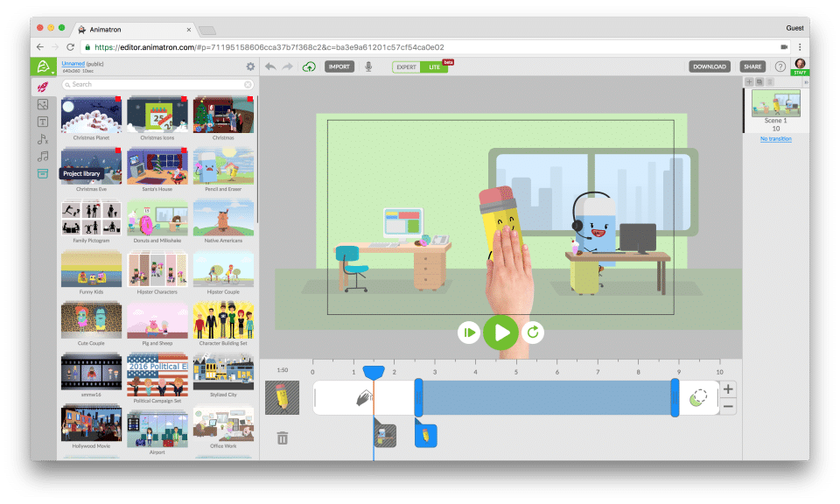Select the pencil object thumbnail in timeline
This screenshot has height=504, width=840.
tap(283, 397)
